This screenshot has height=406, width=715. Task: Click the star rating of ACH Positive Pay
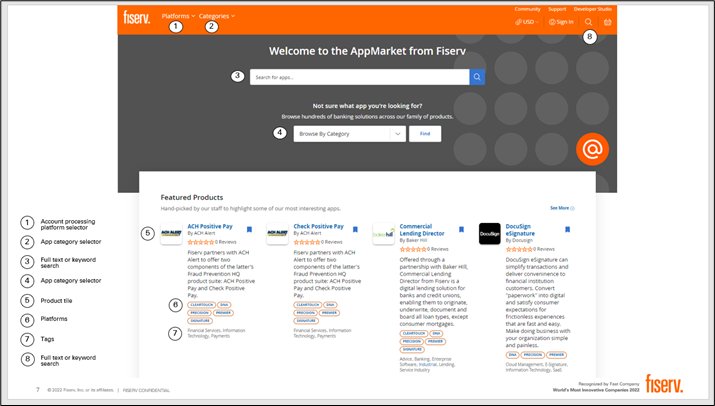pyautogui.click(x=201, y=242)
